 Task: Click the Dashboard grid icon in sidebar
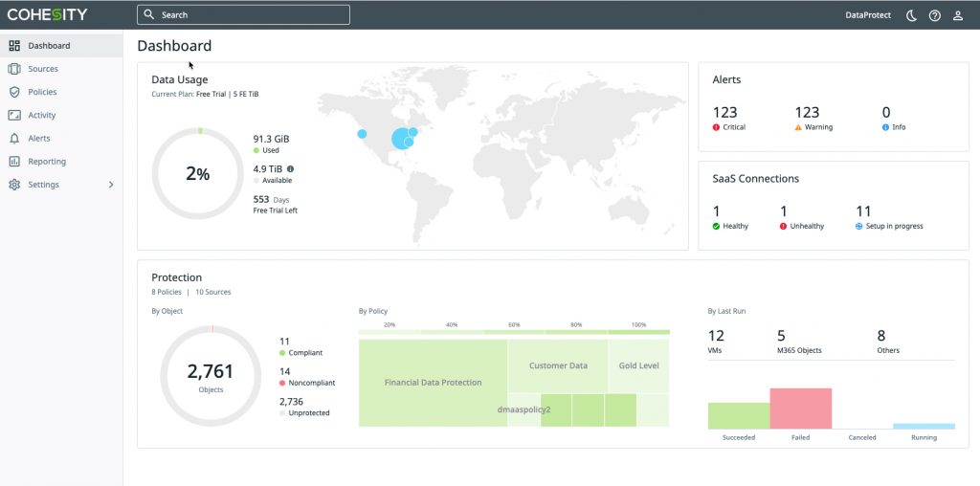point(14,46)
